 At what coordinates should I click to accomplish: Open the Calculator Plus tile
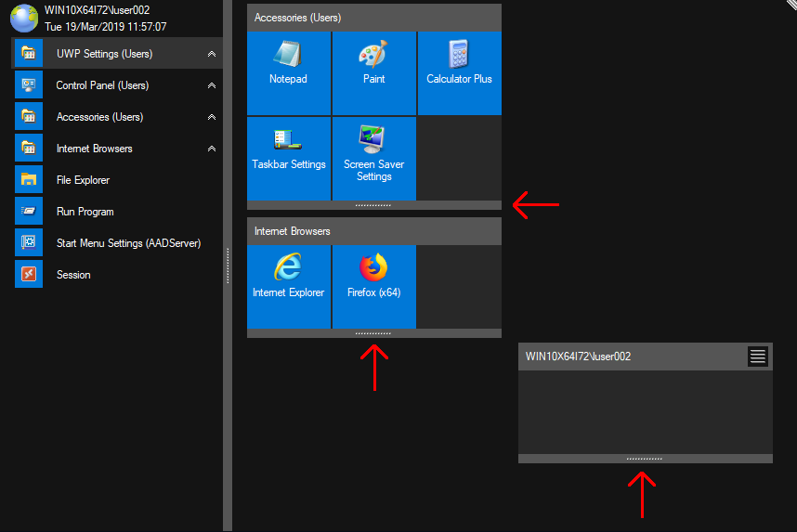pos(459,72)
